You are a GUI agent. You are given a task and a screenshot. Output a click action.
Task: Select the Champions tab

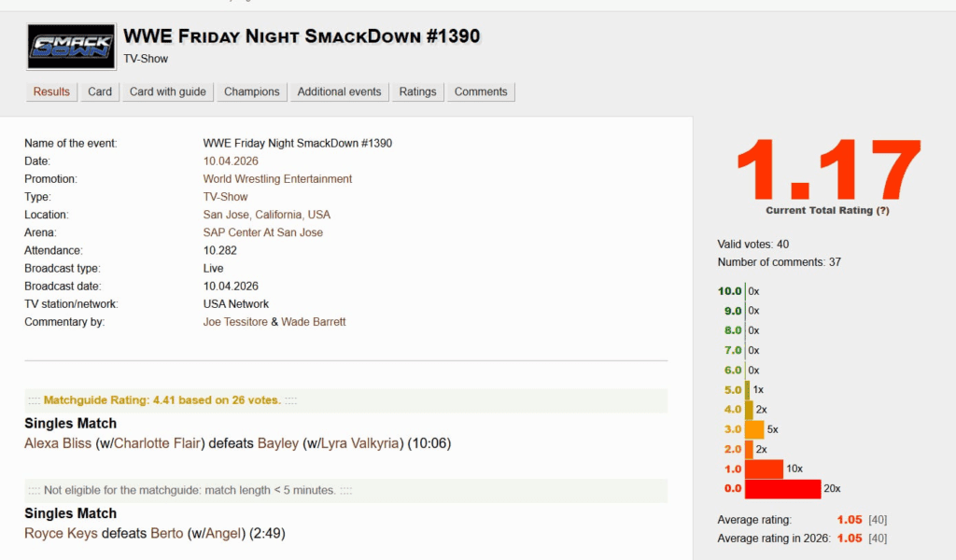click(252, 92)
